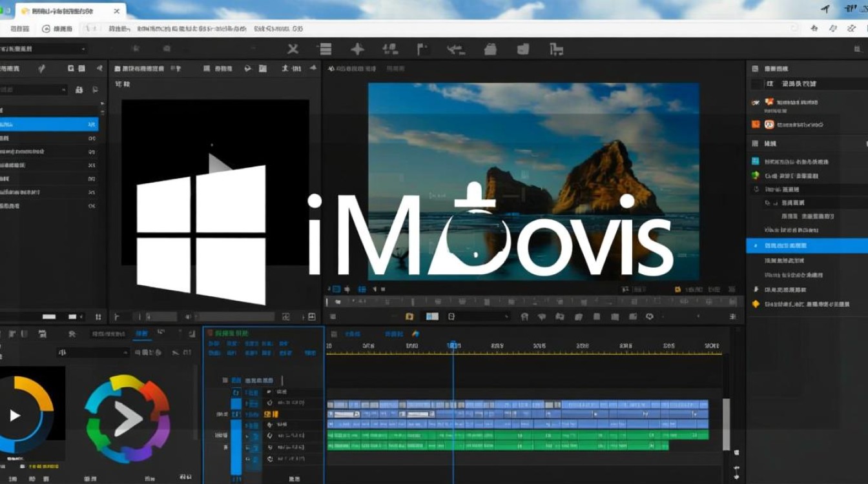Open the dropdown field above the ring thumbnails
Screen dimensions: 868x484
93,352
